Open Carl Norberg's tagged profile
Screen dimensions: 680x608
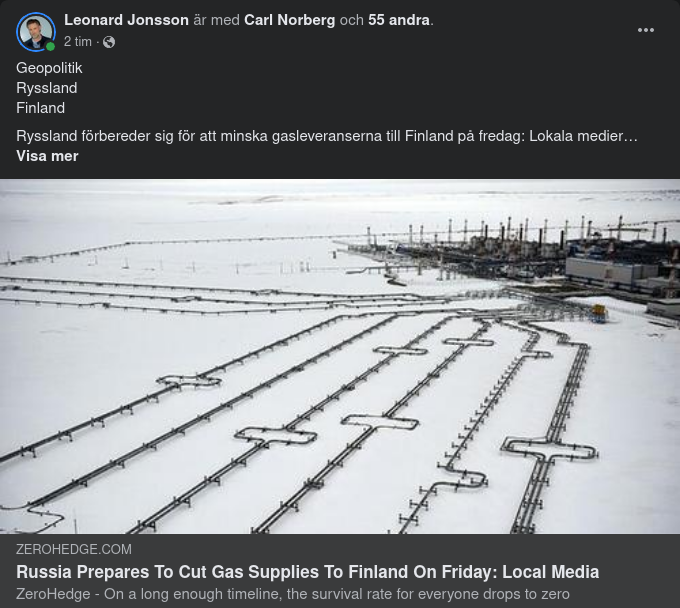[290, 20]
